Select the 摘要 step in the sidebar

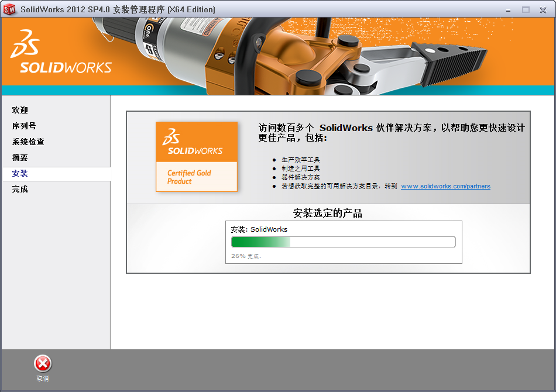pos(20,158)
